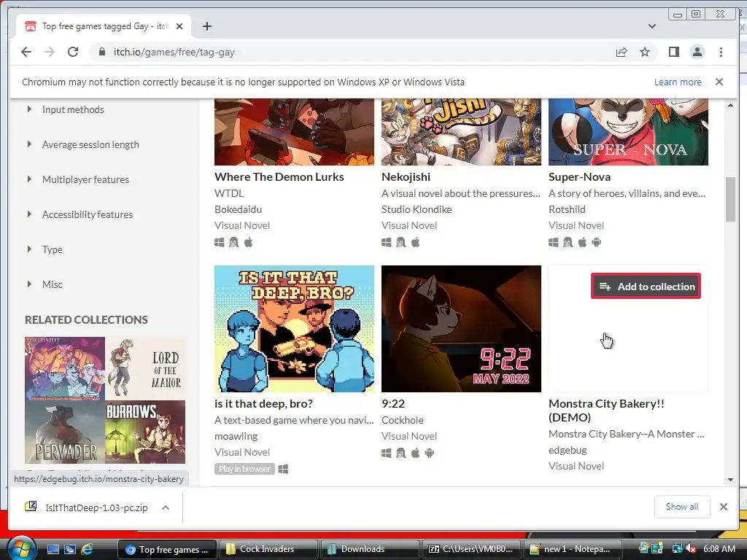This screenshot has height=560, width=747.
Task: Open the profile avatar menu
Action: click(697, 52)
